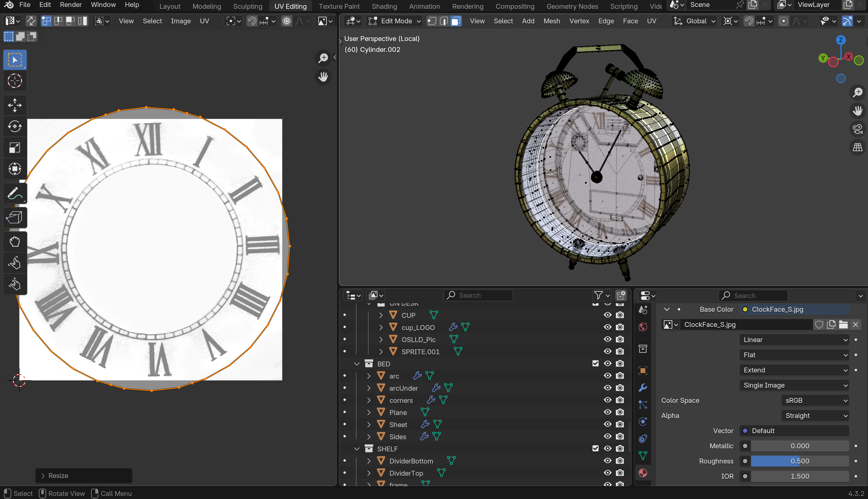Image resolution: width=868 pixels, height=499 pixels.
Task: Expand the Resize operator panel
Action: tap(83, 476)
